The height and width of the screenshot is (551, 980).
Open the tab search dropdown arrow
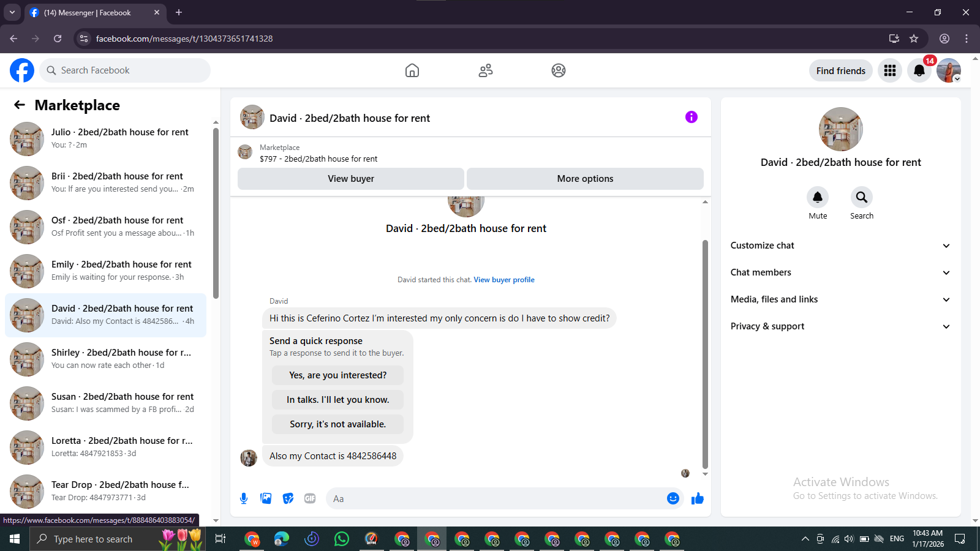[x=12, y=12]
